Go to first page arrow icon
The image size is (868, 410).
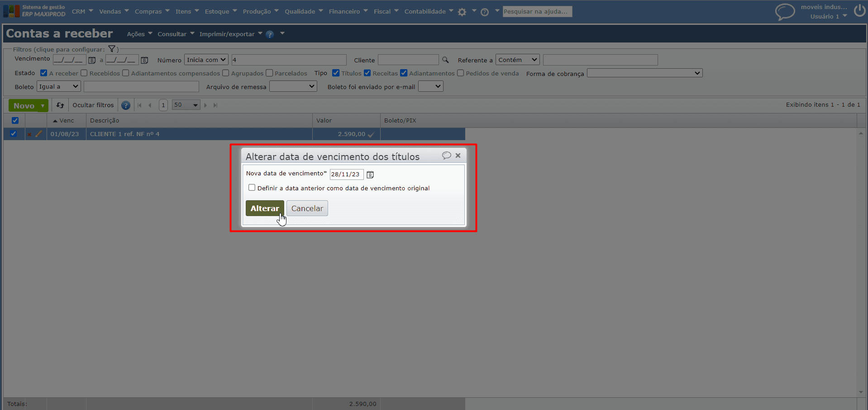pos(139,105)
